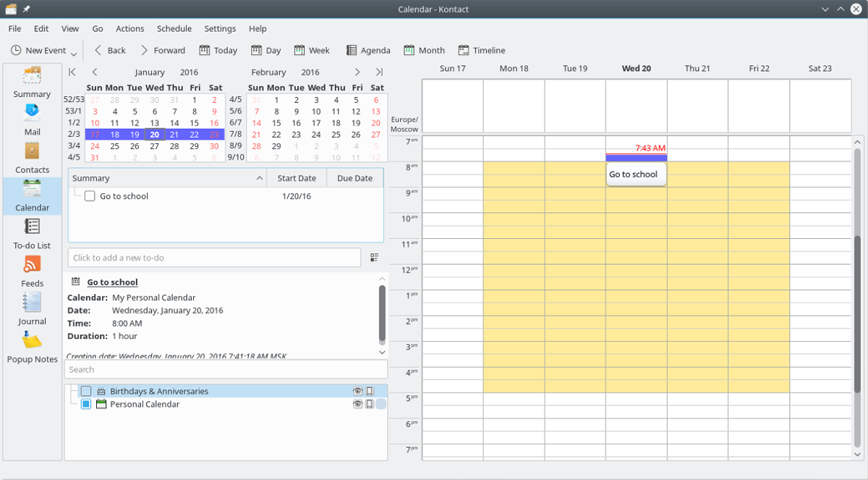
Task: Click the Wed 20 day header
Action: (x=637, y=69)
